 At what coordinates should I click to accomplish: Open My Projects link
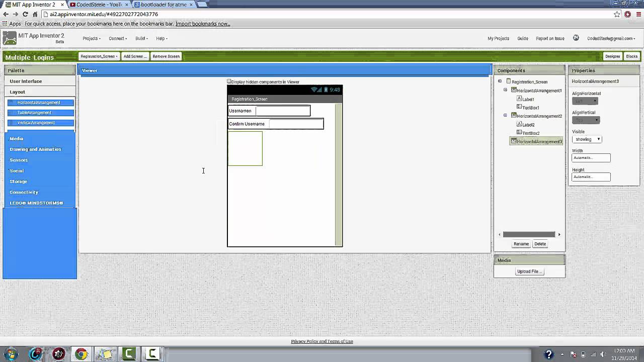[x=498, y=38]
